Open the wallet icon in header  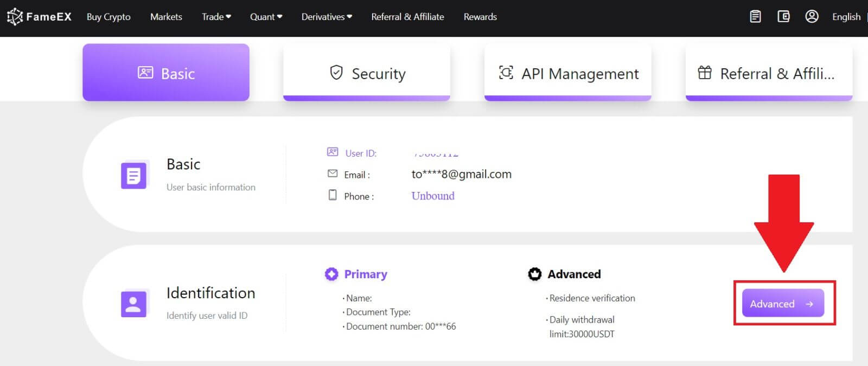(x=783, y=17)
